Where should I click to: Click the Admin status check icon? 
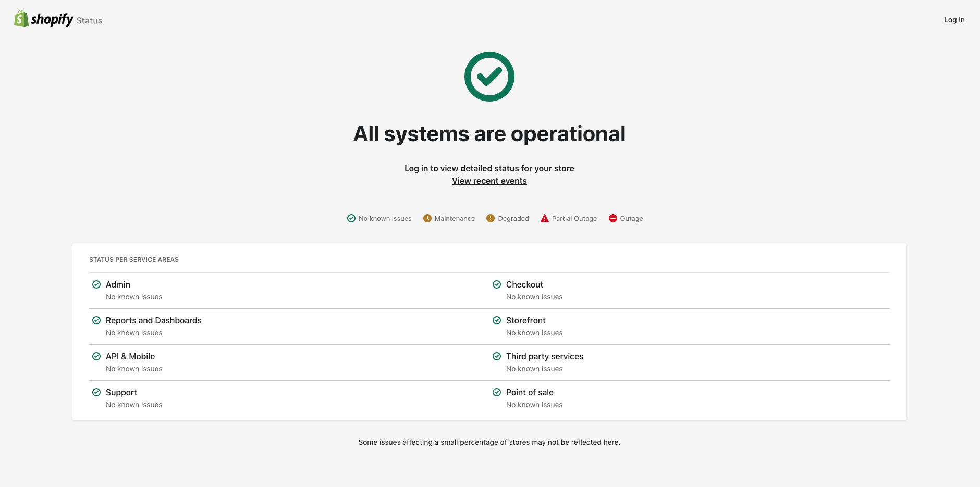tap(96, 284)
